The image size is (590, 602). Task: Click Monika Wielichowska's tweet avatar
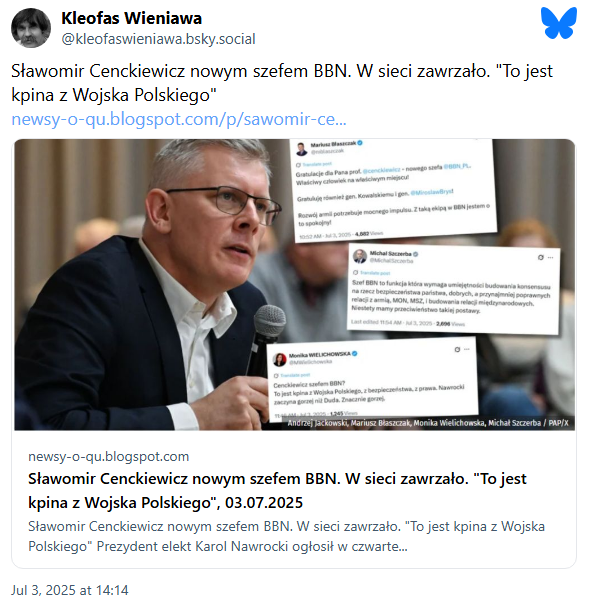(x=279, y=359)
